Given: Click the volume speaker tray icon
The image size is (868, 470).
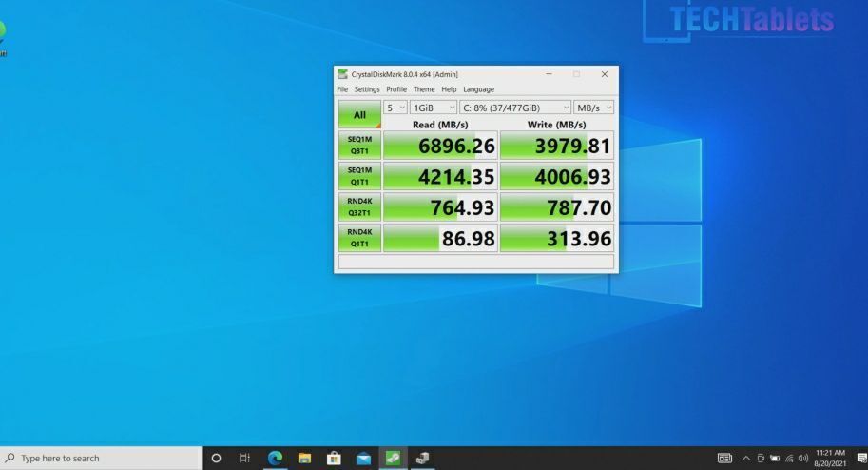Looking at the screenshot, I should [x=803, y=458].
